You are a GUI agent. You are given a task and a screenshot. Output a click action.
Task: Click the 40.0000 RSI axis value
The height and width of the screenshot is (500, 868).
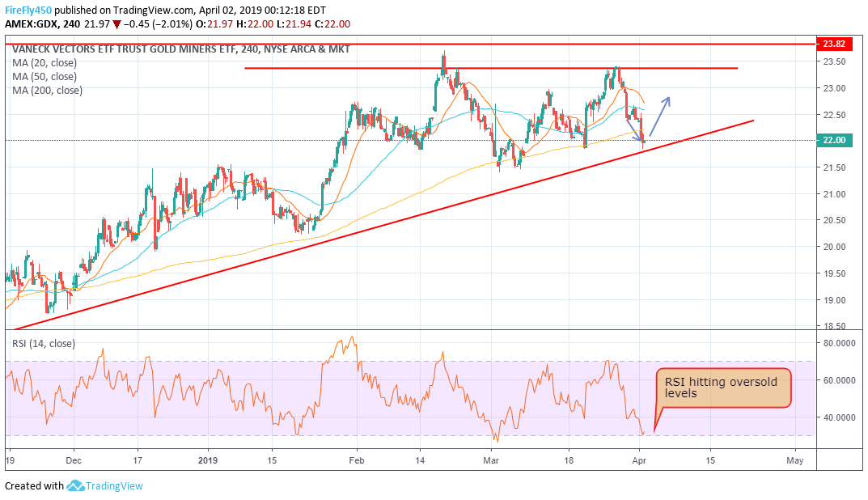[x=840, y=417]
